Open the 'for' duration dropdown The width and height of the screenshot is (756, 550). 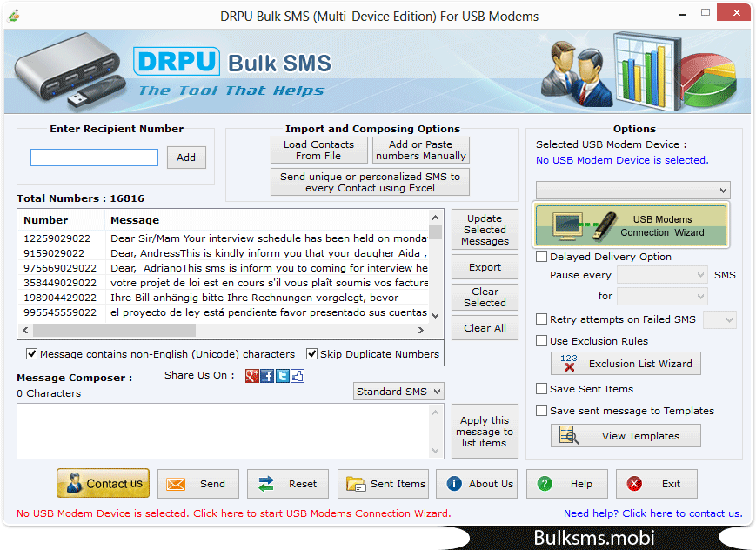pos(662,296)
